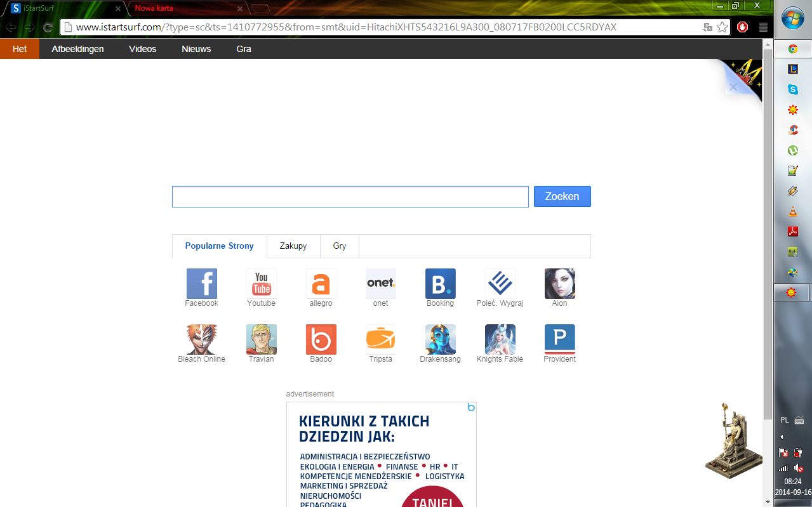
Task: Open the Drakensang game icon
Action: pyautogui.click(x=441, y=339)
